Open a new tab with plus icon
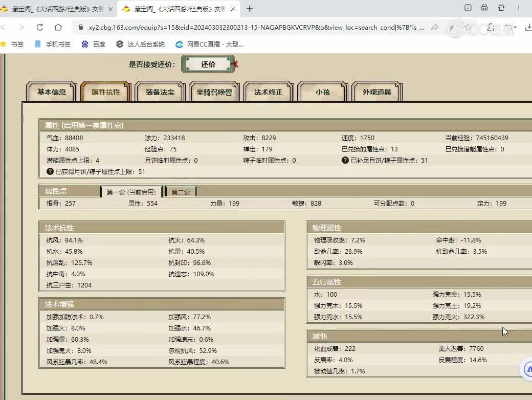Viewport: 532px width, 400px height. point(250,9)
